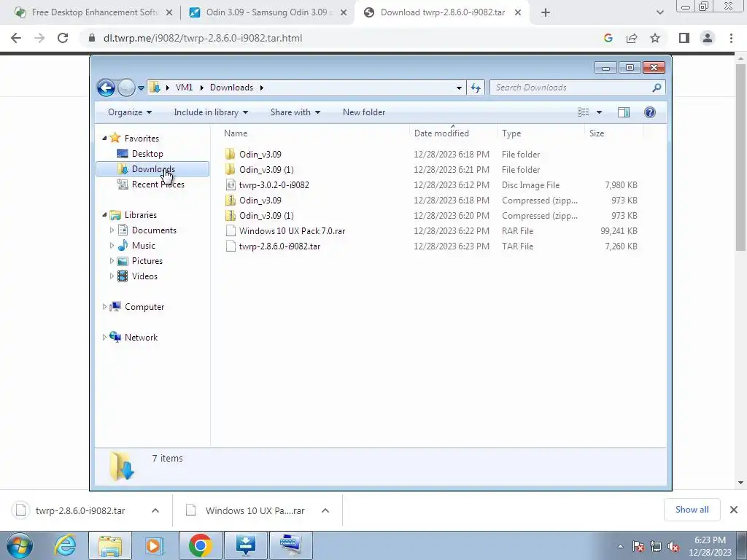This screenshot has height=560, width=747.
Task: Expand the Music library
Action: (x=112, y=246)
